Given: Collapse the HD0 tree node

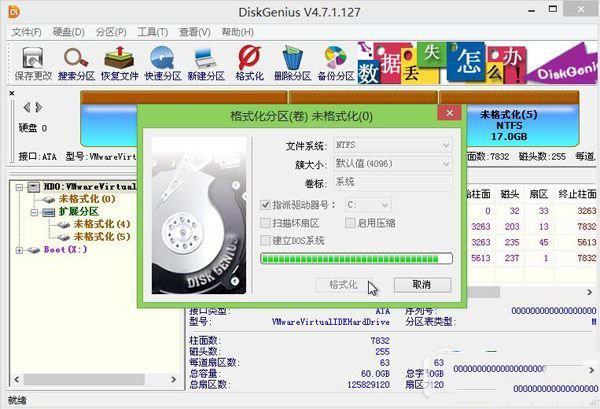Looking at the screenshot, I should click(x=19, y=187).
